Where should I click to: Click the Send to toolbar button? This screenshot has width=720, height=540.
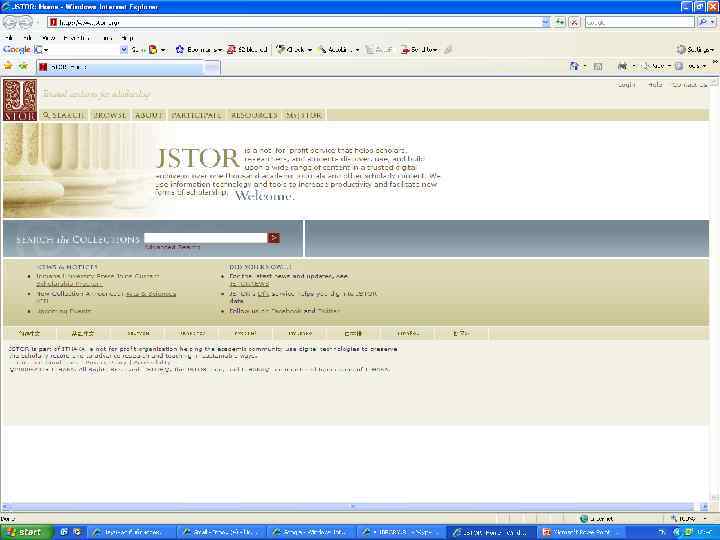pyautogui.click(x=419, y=50)
